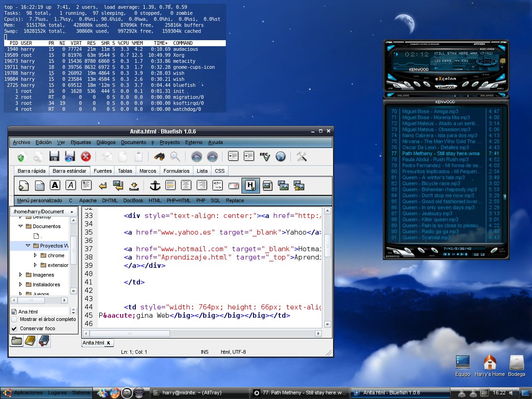This screenshot has width=532, height=399.
Task: Show bookmarks with the blue book icon
Action: 44,341
